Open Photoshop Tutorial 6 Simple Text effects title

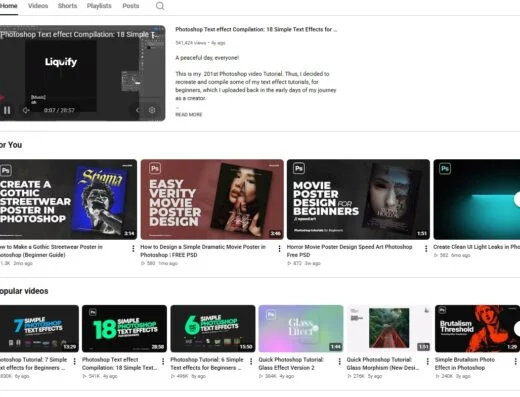(207, 364)
